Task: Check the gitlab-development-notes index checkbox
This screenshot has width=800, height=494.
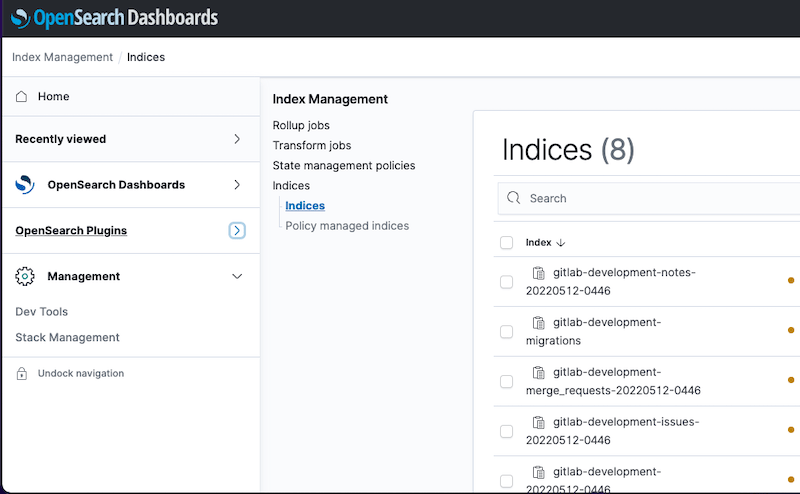Action: click(506, 282)
